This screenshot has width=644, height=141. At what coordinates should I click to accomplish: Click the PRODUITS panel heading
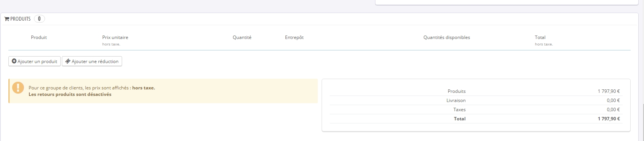coord(21,19)
